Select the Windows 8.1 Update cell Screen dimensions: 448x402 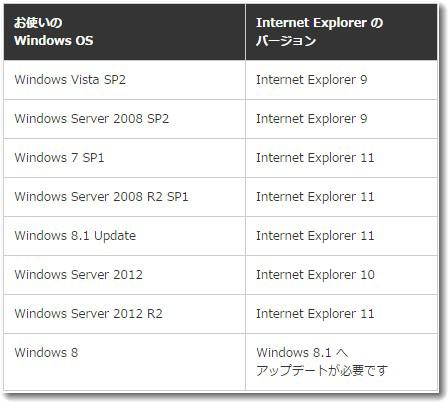124,236
